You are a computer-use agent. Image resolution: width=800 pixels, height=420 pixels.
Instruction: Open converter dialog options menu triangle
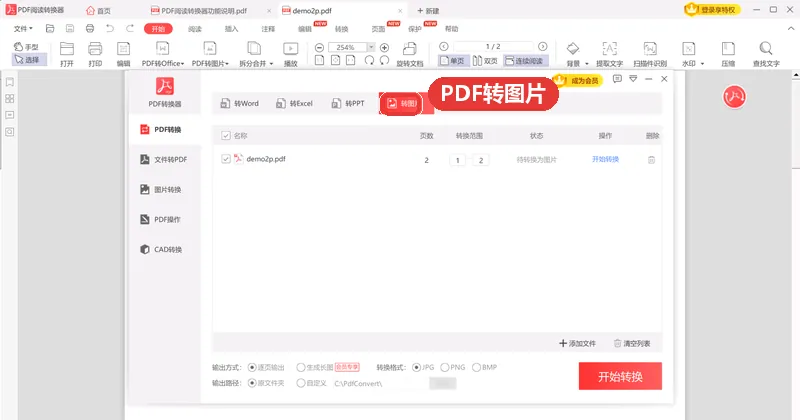point(633,79)
